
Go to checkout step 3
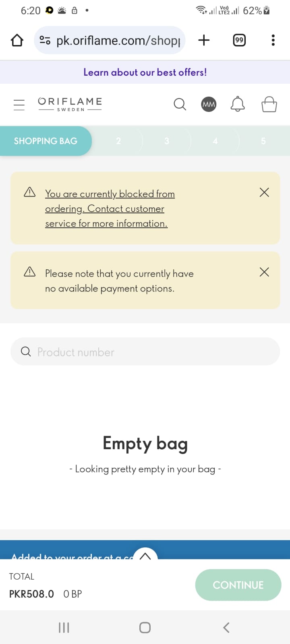pos(167,141)
